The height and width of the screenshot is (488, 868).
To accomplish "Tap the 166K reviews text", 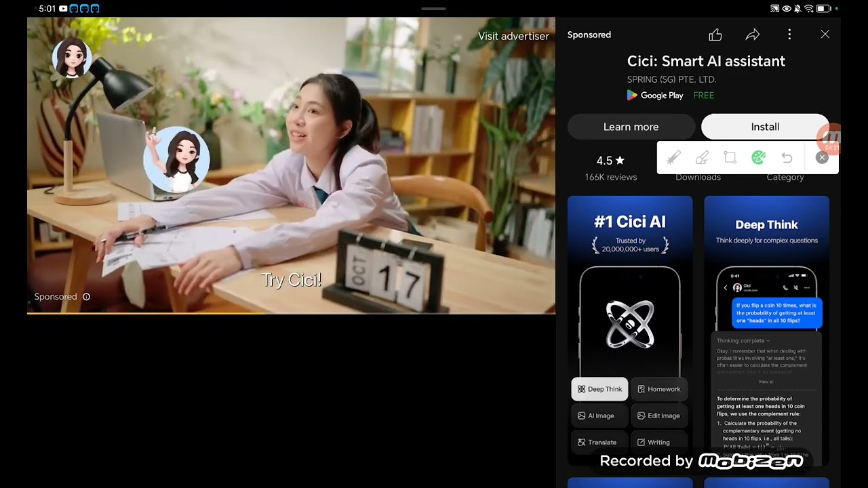I will (610, 177).
